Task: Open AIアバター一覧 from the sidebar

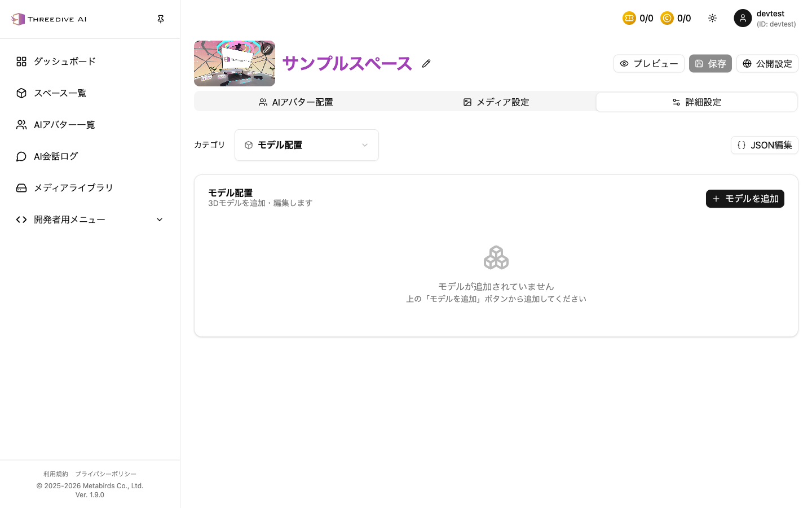Action: click(x=90, y=125)
